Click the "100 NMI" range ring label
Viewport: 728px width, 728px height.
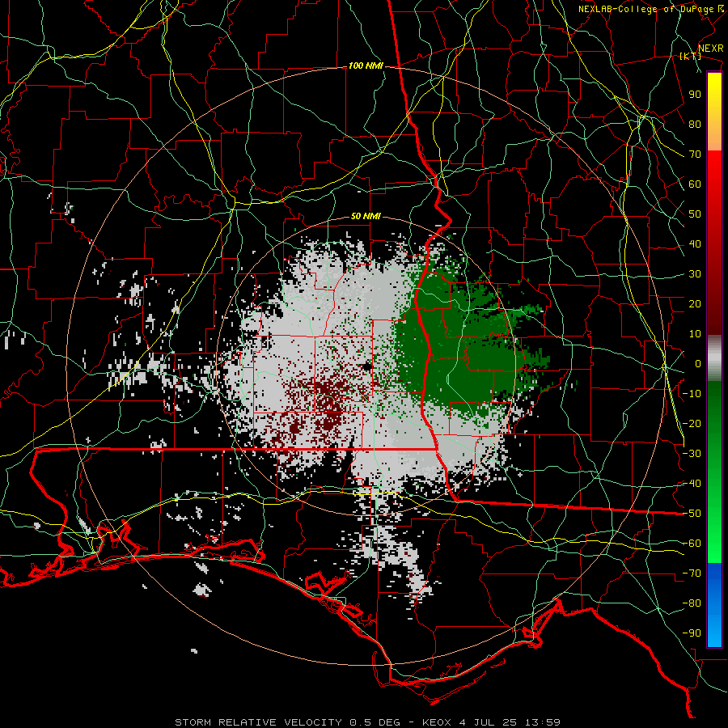pos(366,66)
